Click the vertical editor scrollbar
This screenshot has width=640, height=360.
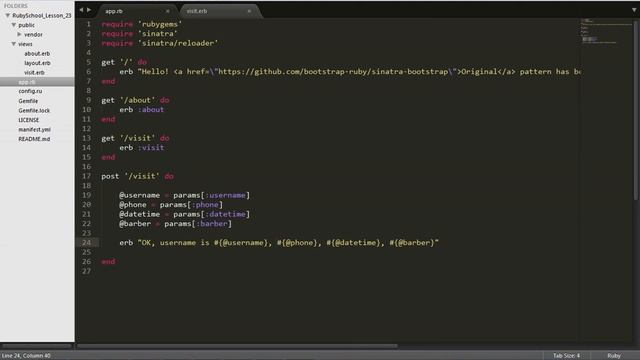[x=636, y=109]
